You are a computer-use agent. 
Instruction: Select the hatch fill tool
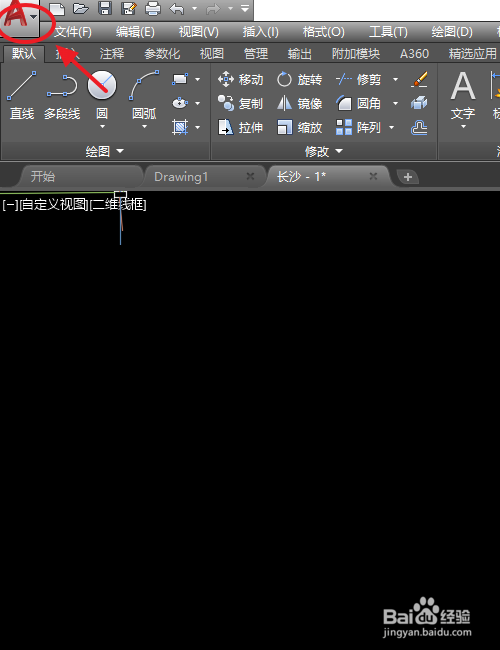click(x=180, y=127)
